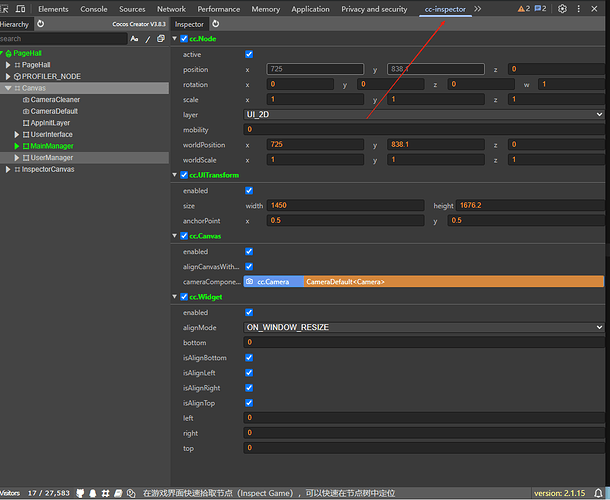
Task: Select the Hierarchy panel tab
Action: click(15, 24)
